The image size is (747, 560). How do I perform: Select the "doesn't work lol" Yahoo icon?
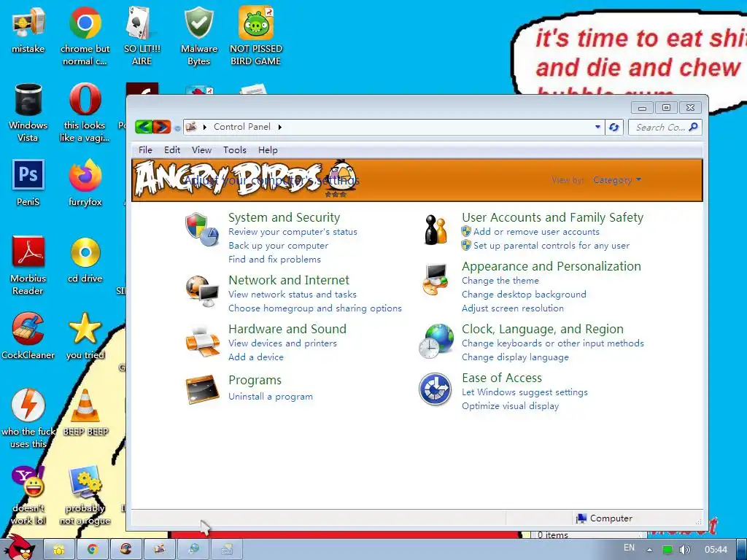pos(28,481)
